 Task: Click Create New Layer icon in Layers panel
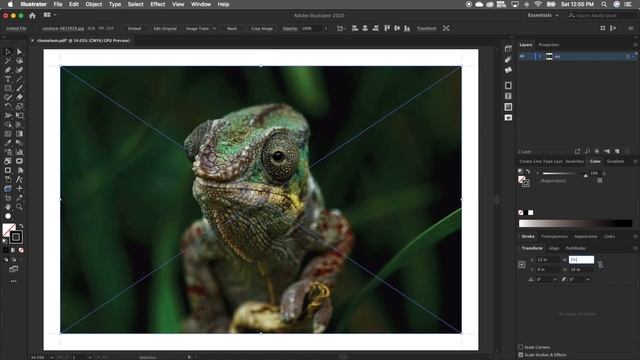point(617,151)
